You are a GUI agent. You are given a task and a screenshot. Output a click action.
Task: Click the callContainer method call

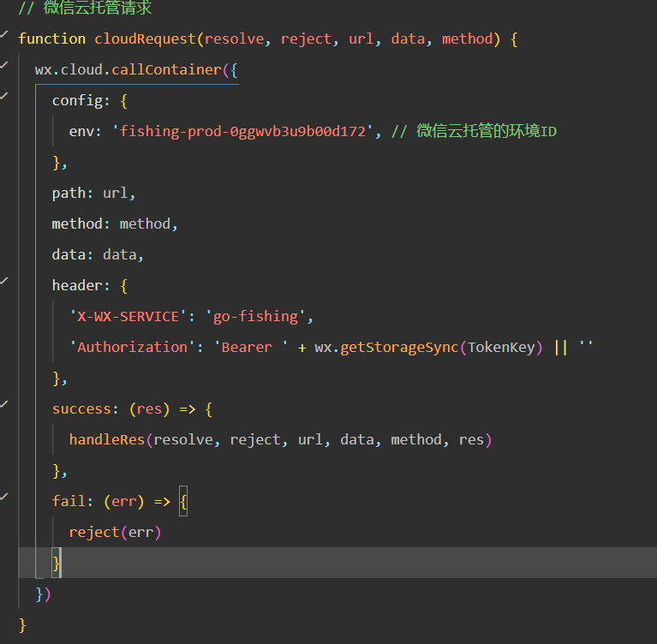point(166,69)
